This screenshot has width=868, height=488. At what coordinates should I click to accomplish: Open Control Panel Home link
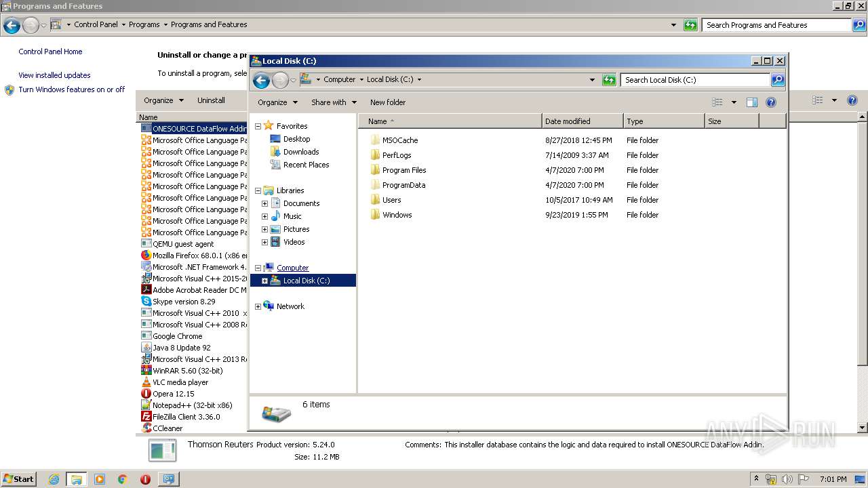coord(50,52)
